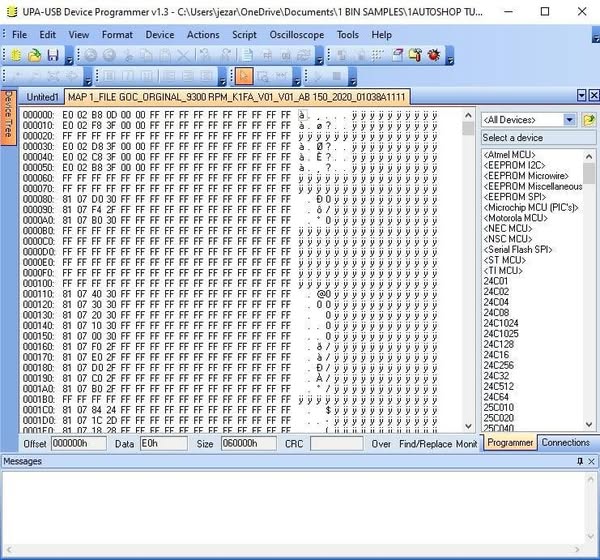Click the red bug debug icon

tap(434, 55)
